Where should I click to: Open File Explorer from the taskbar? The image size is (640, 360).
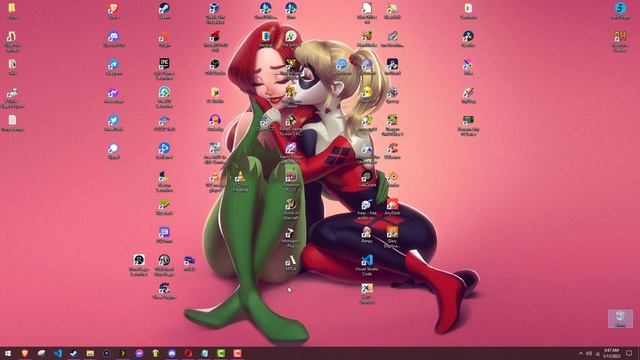(90, 353)
